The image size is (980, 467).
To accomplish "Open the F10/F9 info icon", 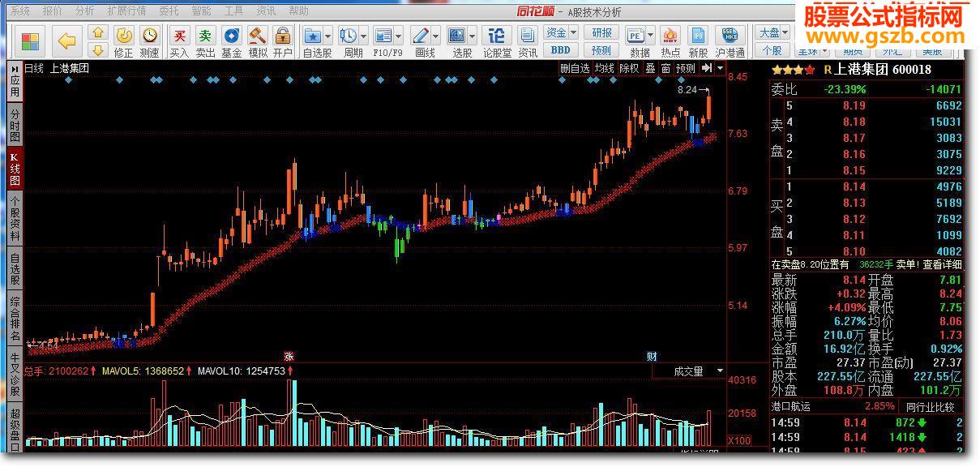I will click(x=383, y=36).
